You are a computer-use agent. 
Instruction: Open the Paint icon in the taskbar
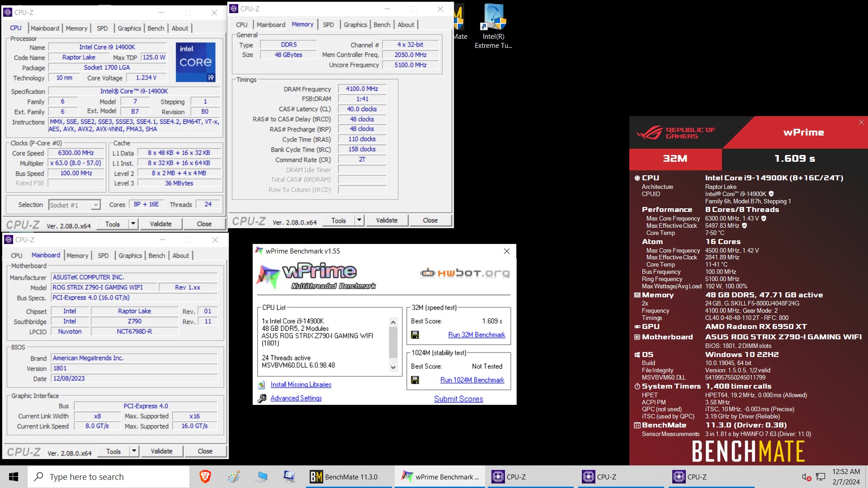233,477
